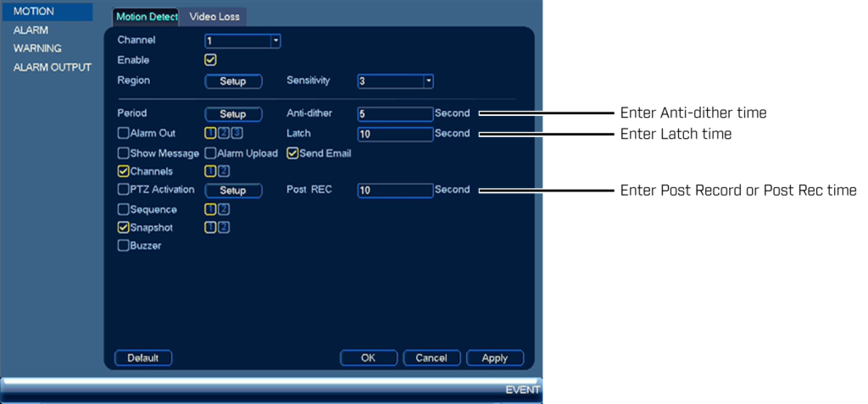
Task: Open the ALARM OUTPUT section
Action: 52,68
